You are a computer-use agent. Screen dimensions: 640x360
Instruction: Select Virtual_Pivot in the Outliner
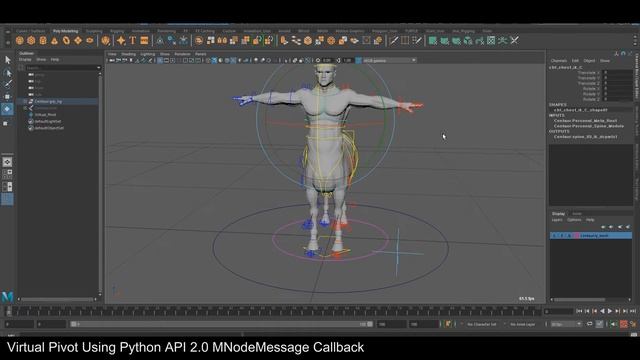(x=45, y=115)
